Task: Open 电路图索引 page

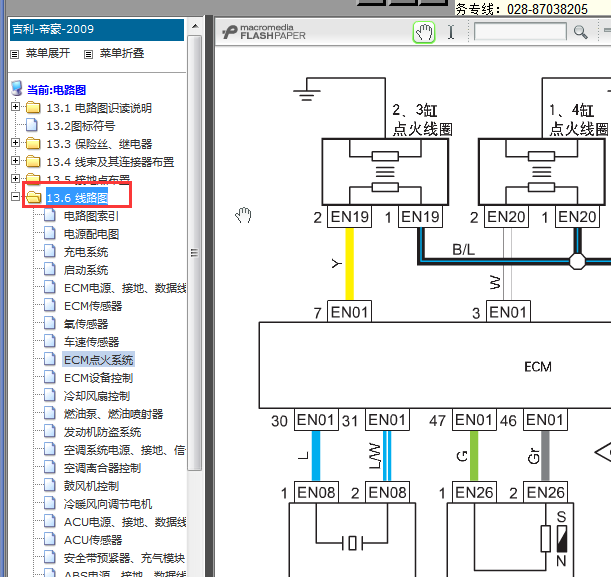Action: pos(92,215)
